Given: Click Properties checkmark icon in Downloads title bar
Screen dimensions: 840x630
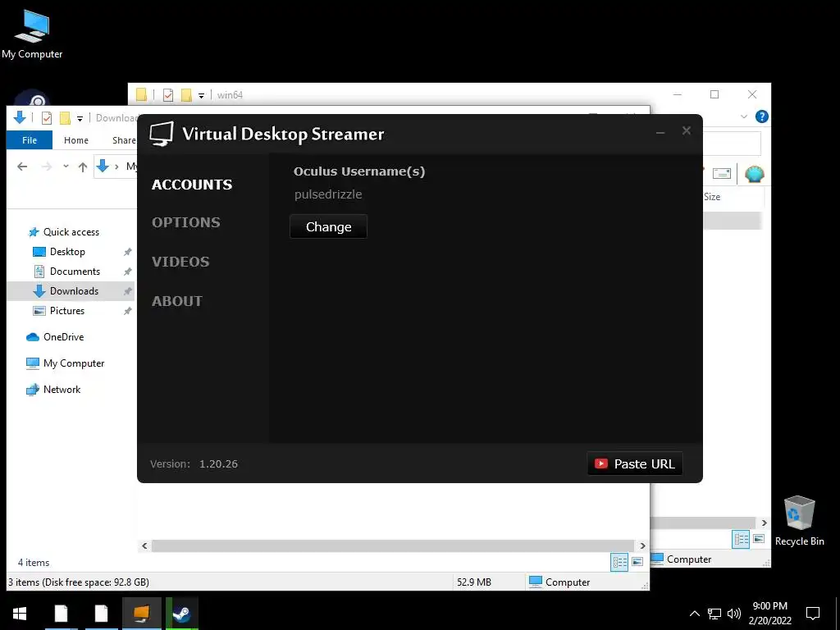Looking at the screenshot, I should [x=47, y=118].
